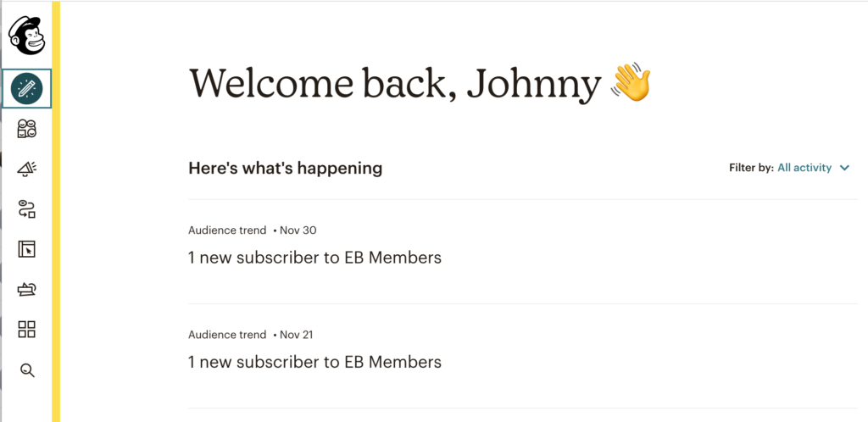868x422 pixels.
Task: Open the Audience section in sidebar
Action: 26,129
